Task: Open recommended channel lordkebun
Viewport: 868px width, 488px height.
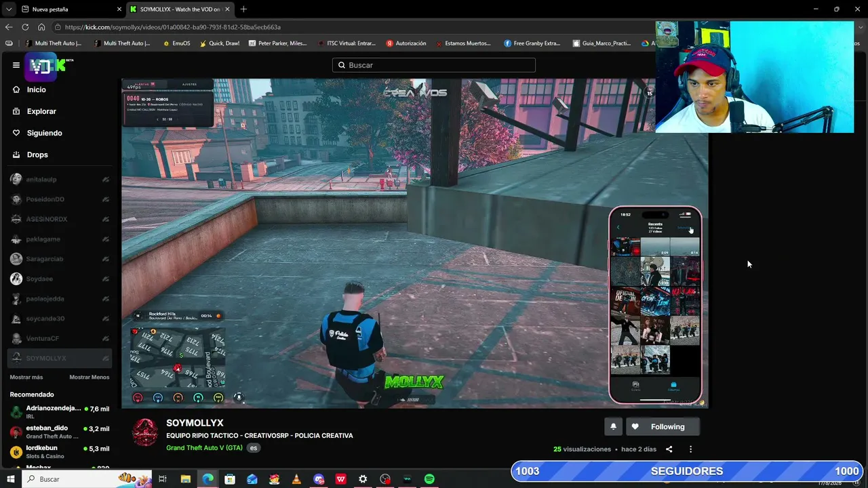Action: tap(60, 451)
